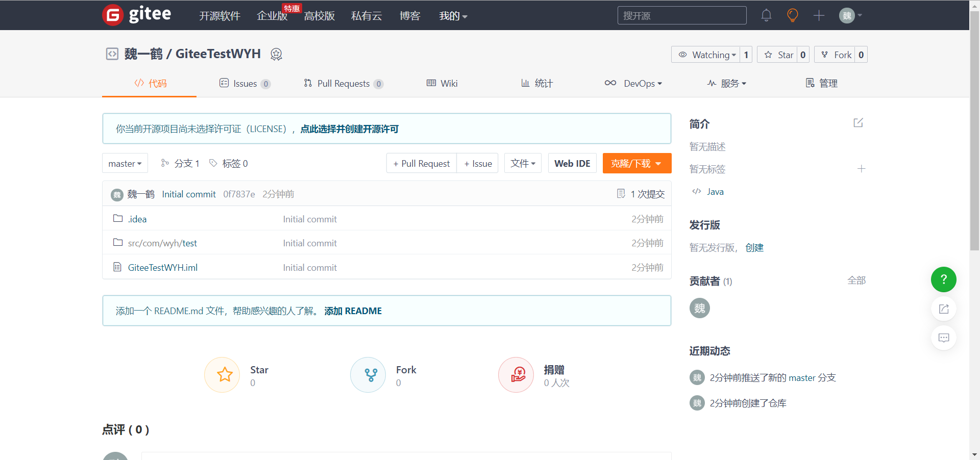Click the avatar beside 创建了仓库 activity

[x=697, y=403]
